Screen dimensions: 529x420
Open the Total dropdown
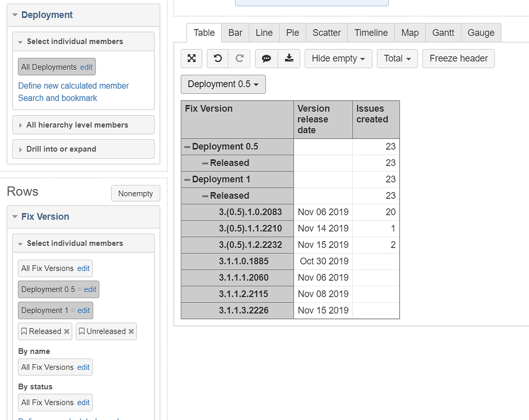[397, 58]
